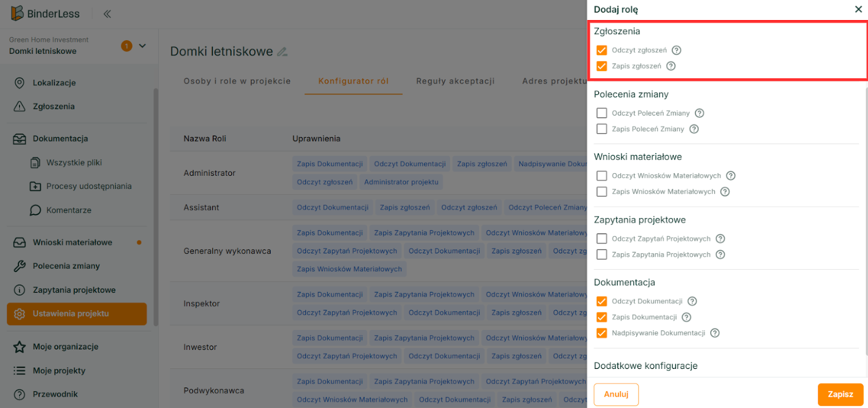The width and height of the screenshot is (868, 408).
Task: Click the Generalny wykonawca role row
Action: coord(379,251)
